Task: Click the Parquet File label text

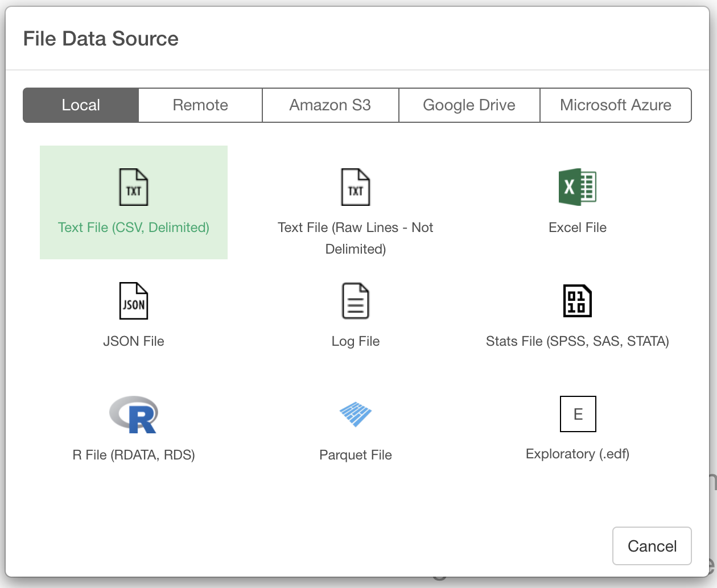Action: (355, 454)
